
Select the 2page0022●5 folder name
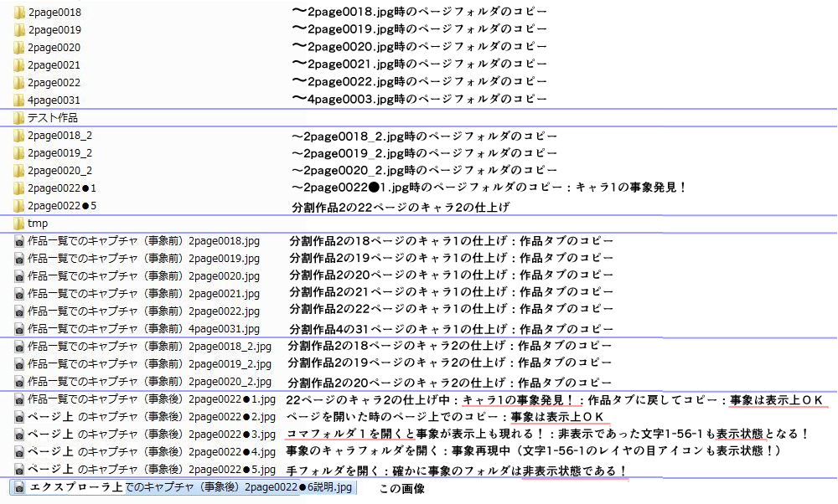pos(62,206)
